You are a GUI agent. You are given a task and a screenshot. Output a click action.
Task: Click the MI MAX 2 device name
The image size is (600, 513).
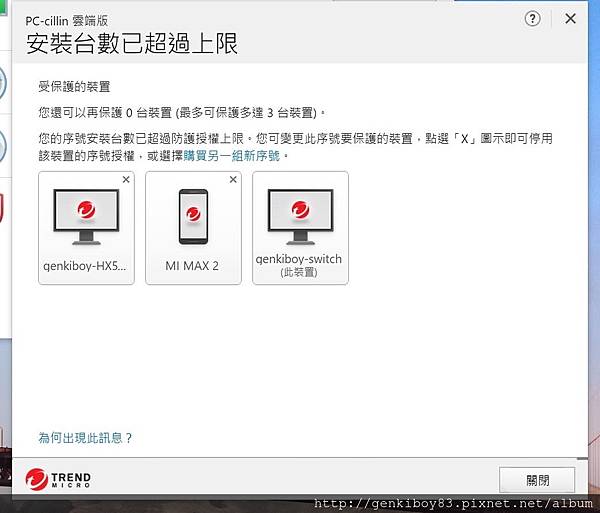(x=192, y=266)
